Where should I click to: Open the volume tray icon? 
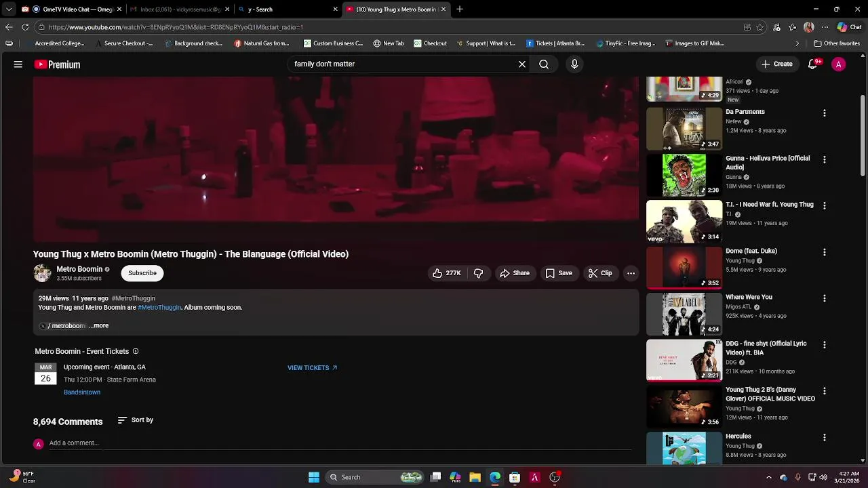824,477
